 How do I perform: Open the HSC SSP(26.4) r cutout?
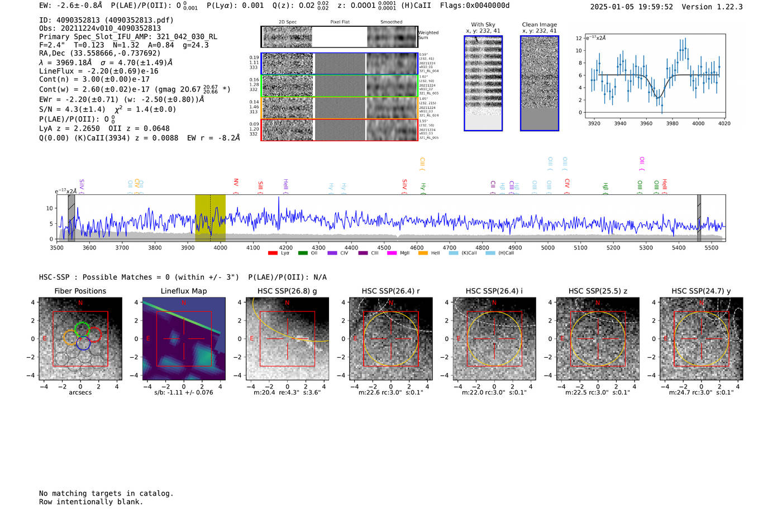click(x=391, y=339)
